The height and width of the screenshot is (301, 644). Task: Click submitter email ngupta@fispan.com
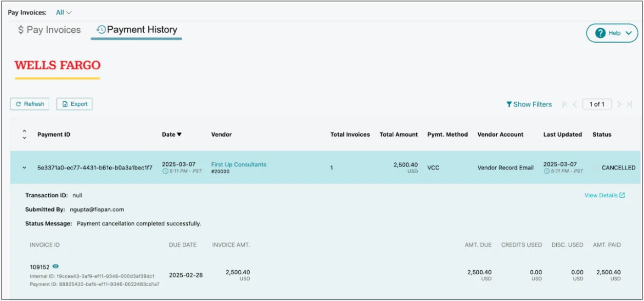click(x=97, y=210)
